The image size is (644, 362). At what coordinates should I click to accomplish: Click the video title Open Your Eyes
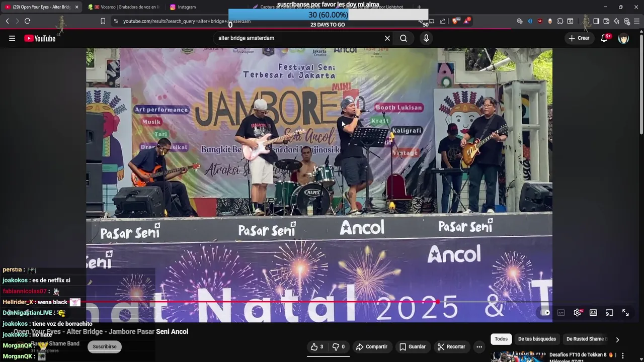[101, 332]
